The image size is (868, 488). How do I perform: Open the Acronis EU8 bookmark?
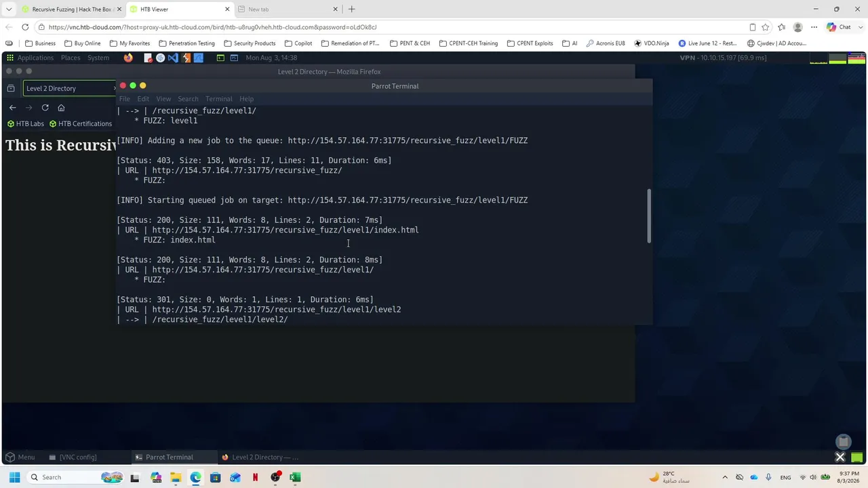(605, 43)
